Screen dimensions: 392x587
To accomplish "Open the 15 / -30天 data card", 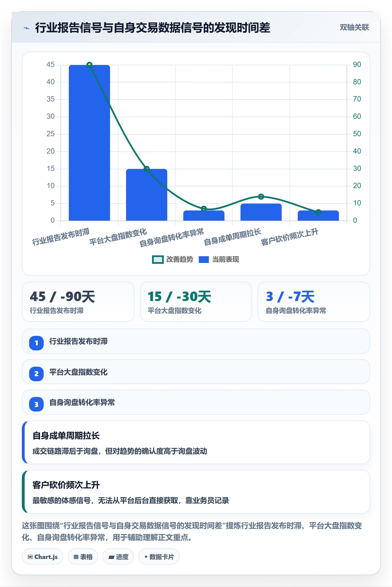I will point(196,302).
